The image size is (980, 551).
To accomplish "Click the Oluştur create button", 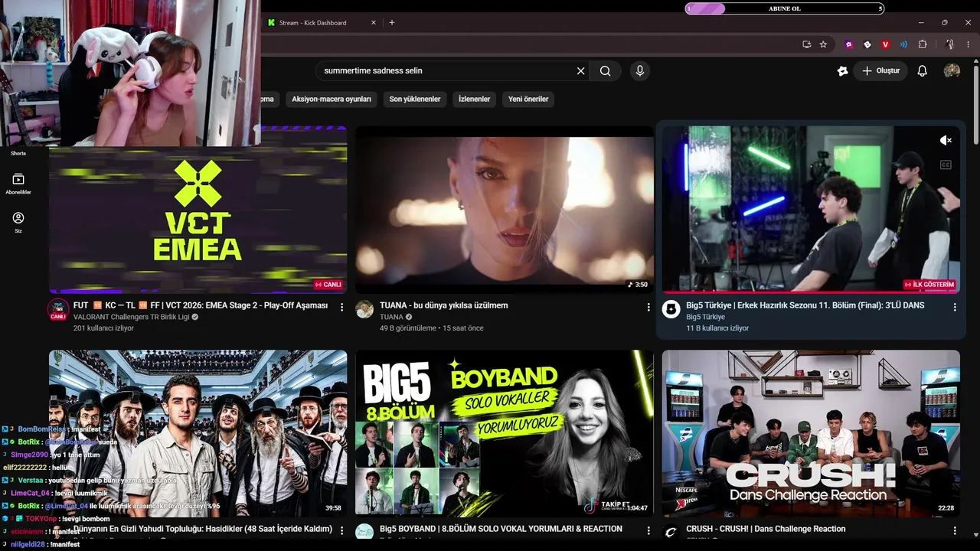I will [x=880, y=71].
